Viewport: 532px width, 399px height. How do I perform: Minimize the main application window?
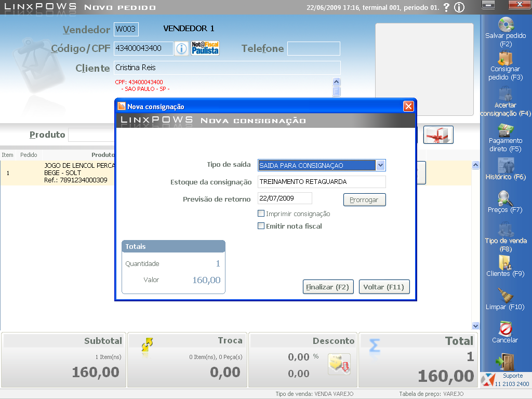click(488, 5)
